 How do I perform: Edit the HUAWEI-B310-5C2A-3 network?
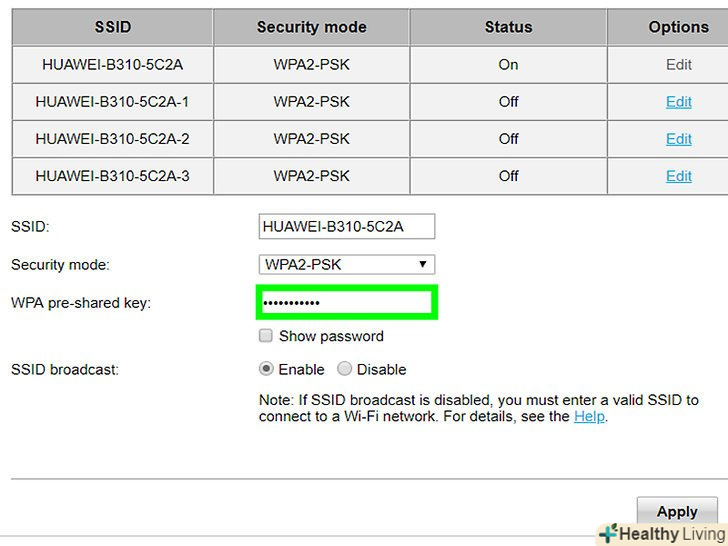[x=679, y=175]
